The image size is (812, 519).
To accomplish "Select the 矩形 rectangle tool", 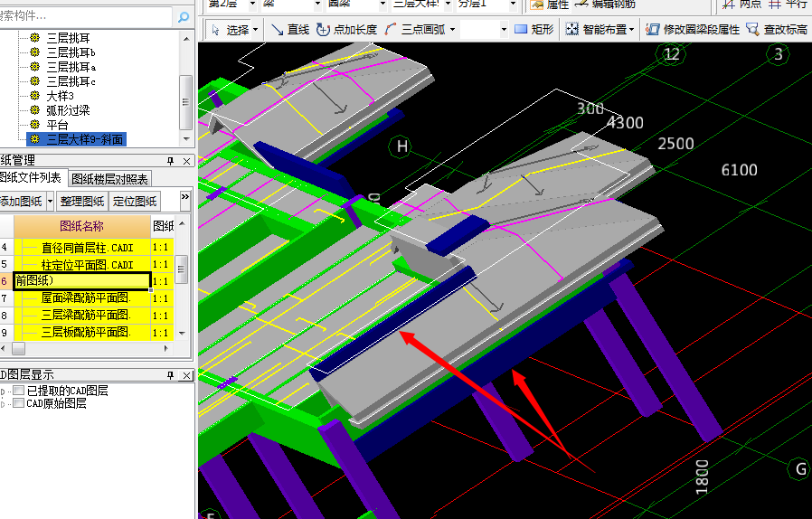I will coord(533,30).
